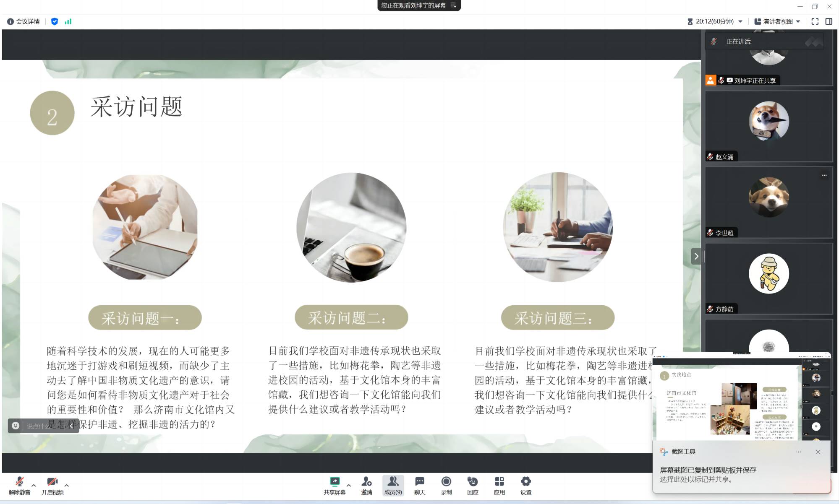Check the network signal bars icon
839x504 pixels.
(68, 21)
